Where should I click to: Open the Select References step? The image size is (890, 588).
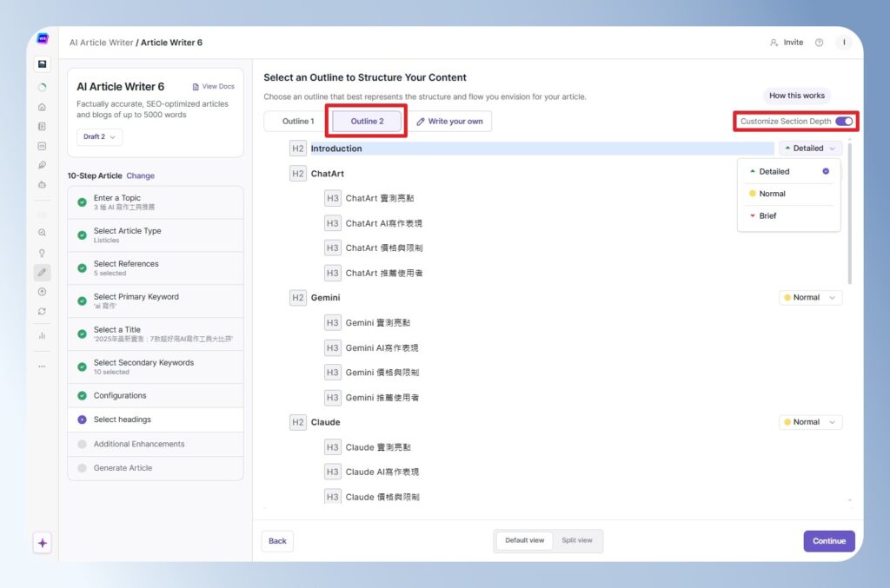pyautogui.click(x=156, y=268)
